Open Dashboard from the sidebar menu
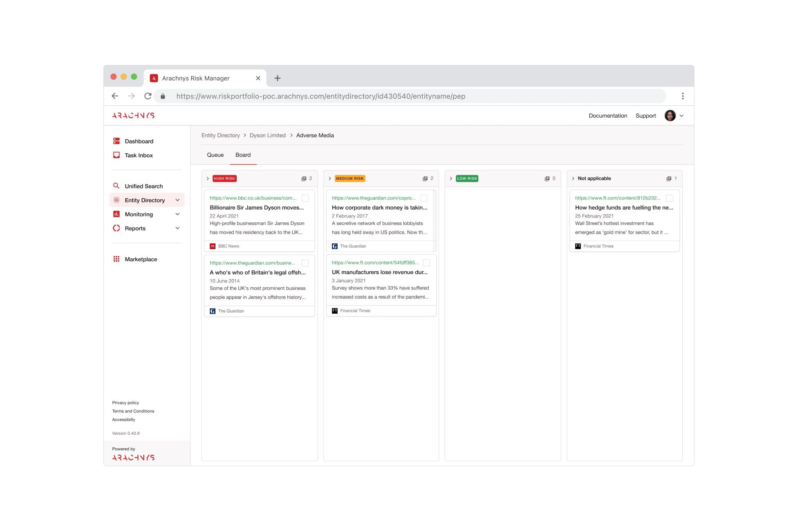 (x=139, y=141)
